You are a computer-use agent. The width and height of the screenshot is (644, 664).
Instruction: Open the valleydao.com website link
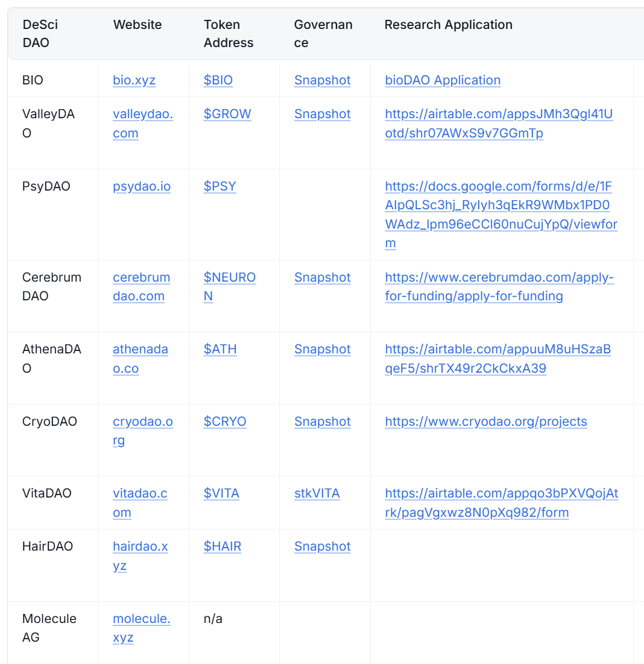point(143,123)
